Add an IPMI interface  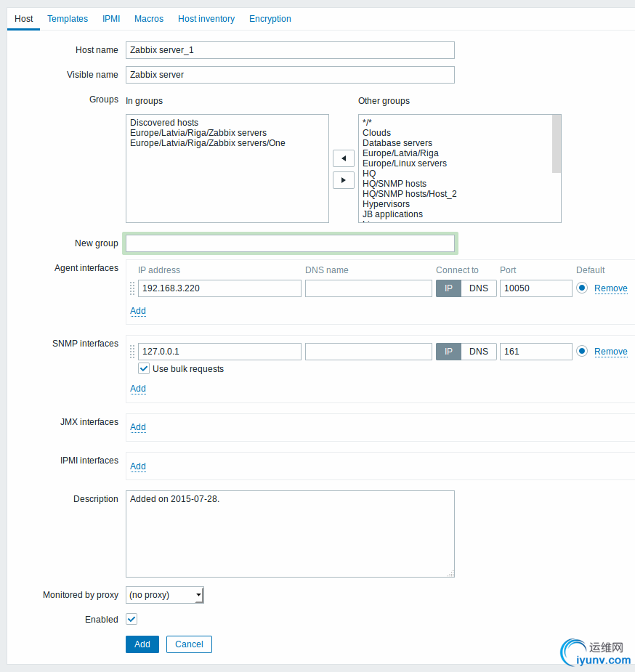(x=138, y=466)
